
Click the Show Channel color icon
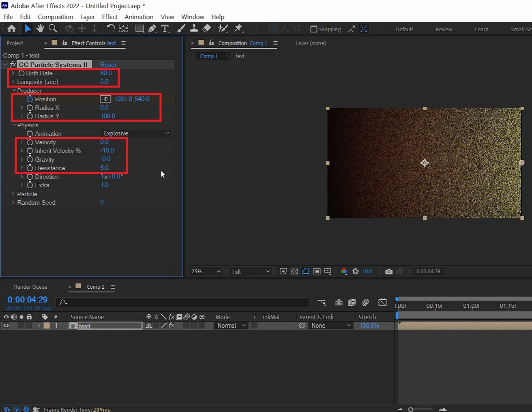tap(344, 271)
